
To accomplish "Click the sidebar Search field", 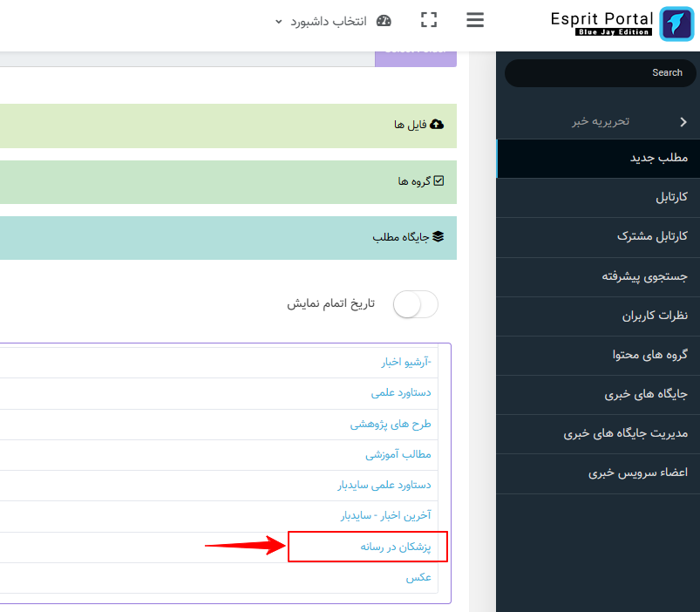I will [x=600, y=72].
